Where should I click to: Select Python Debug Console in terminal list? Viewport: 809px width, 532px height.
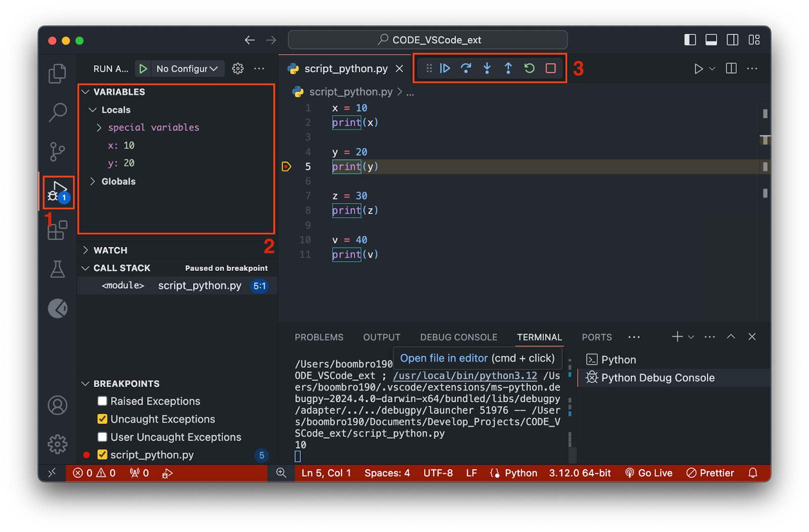tap(657, 377)
